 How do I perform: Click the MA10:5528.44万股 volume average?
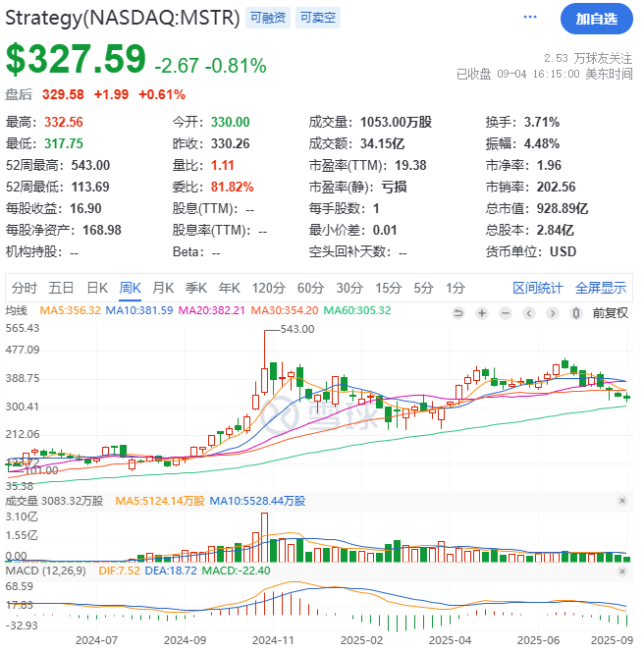[x=257, y=501]
